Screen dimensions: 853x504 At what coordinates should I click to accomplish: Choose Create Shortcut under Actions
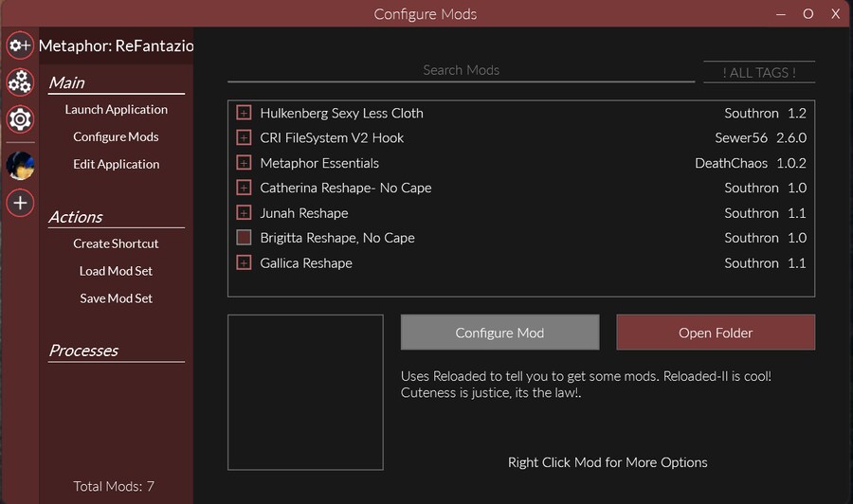pyautogui.click(x=116, y=243)
